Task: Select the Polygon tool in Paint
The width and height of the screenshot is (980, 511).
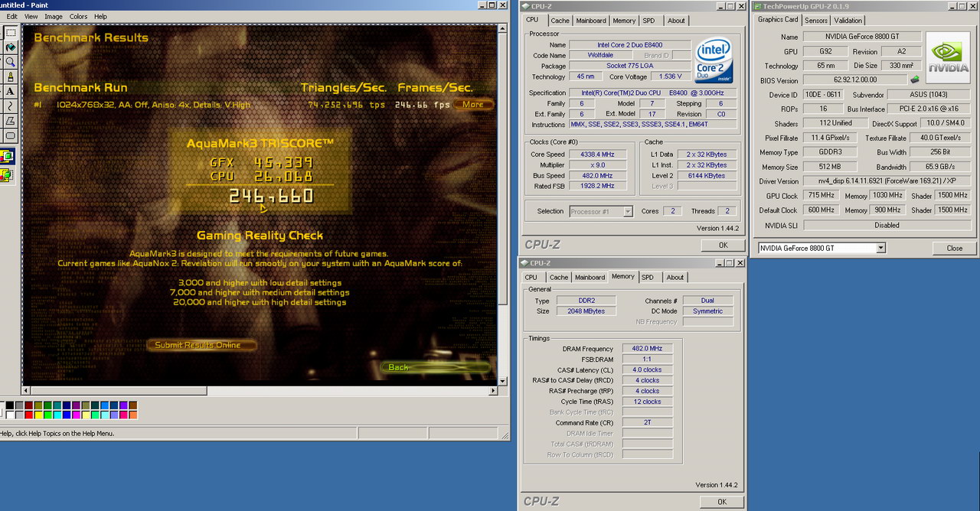Action: point(11,120)
